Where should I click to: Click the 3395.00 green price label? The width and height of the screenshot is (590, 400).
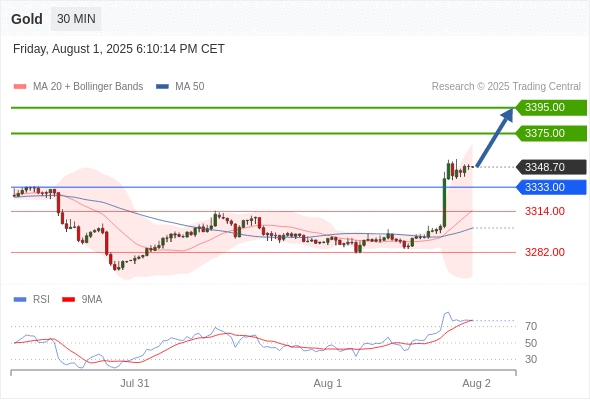point(551,108)
